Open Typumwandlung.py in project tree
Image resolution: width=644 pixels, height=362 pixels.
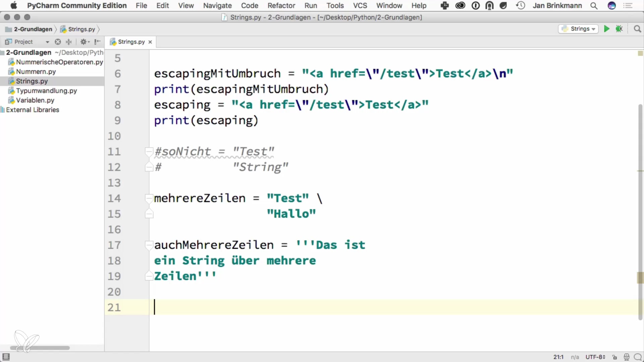46,91
